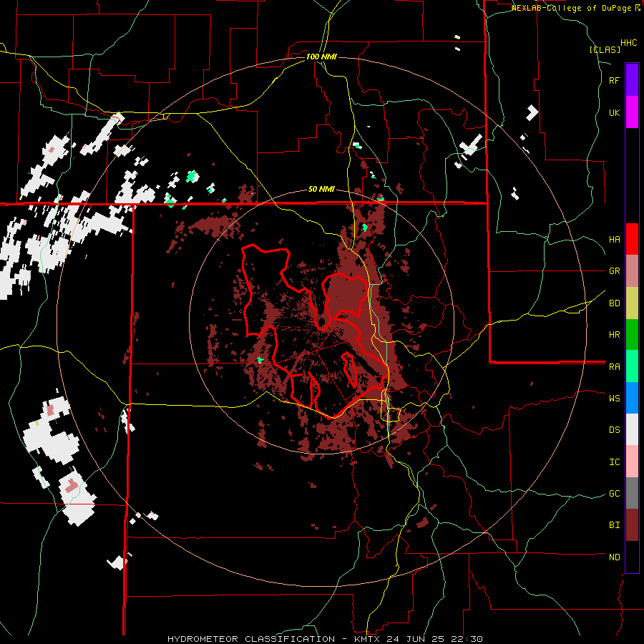Select the GR legend label
Image resolution: width=644 pixels, height=644 pixels.
[x=614, y=270]
